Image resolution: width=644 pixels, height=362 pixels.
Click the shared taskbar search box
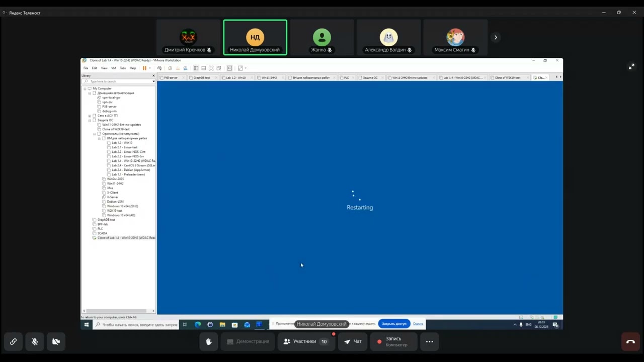[x=136, y=325]
